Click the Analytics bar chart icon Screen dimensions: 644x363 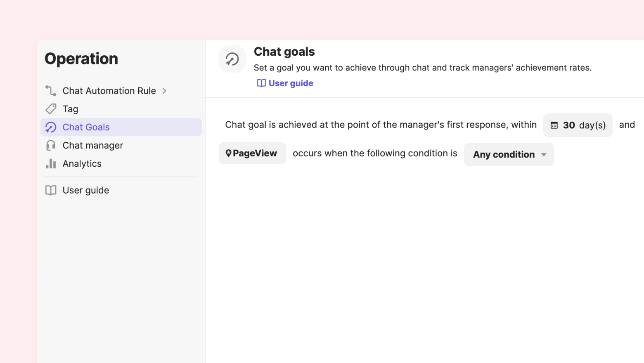tap(51, 164)
